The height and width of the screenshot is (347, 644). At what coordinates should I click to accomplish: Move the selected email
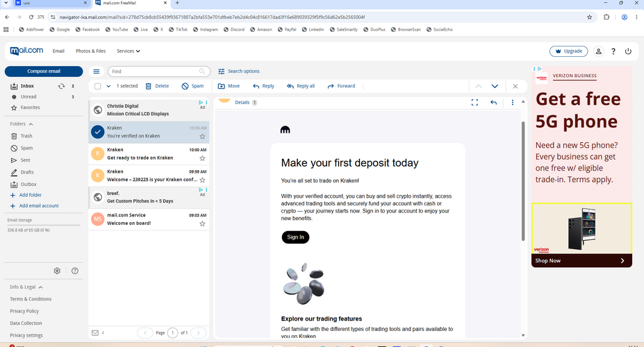[229, 86]
